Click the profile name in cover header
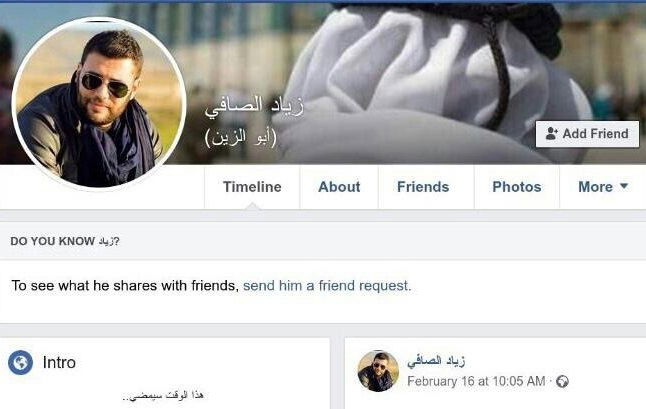 click(254, 108)
